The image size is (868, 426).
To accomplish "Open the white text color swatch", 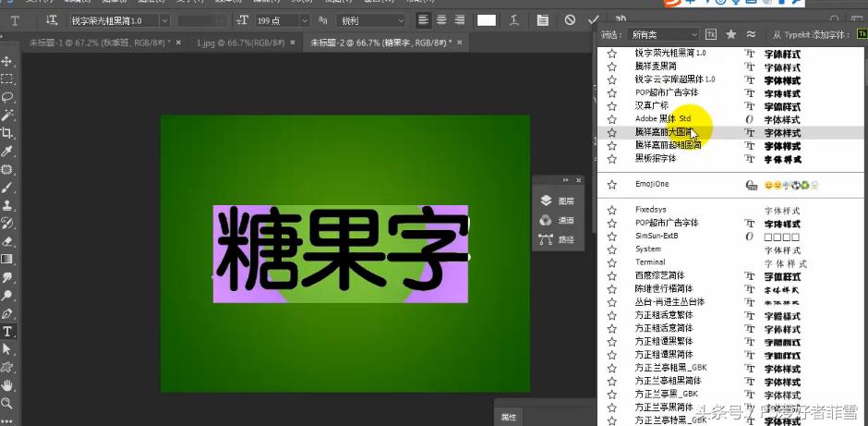I will [487, 20].
